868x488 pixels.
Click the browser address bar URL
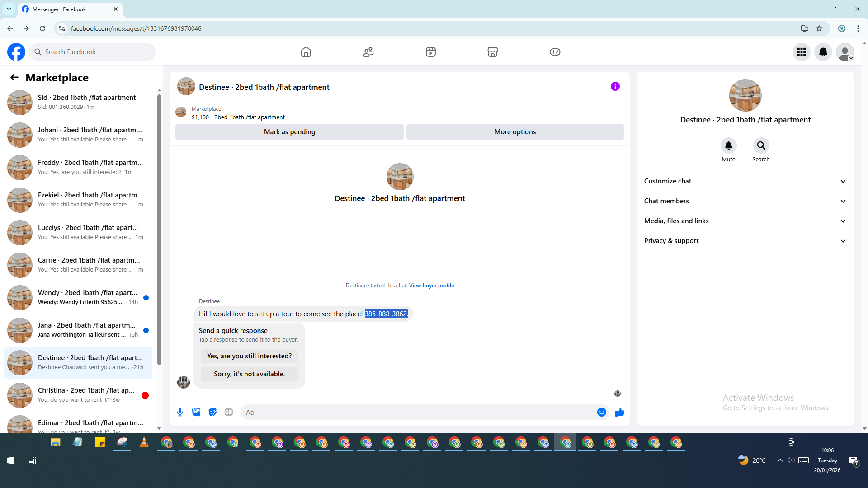tap(136, 28)
